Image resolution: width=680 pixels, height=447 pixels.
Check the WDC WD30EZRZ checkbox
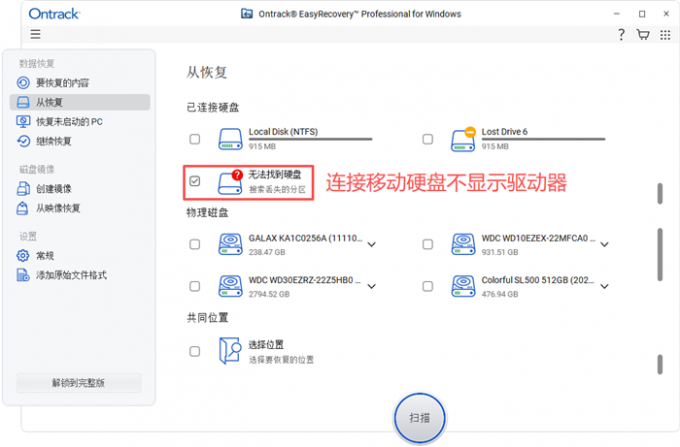coord(195,286)
